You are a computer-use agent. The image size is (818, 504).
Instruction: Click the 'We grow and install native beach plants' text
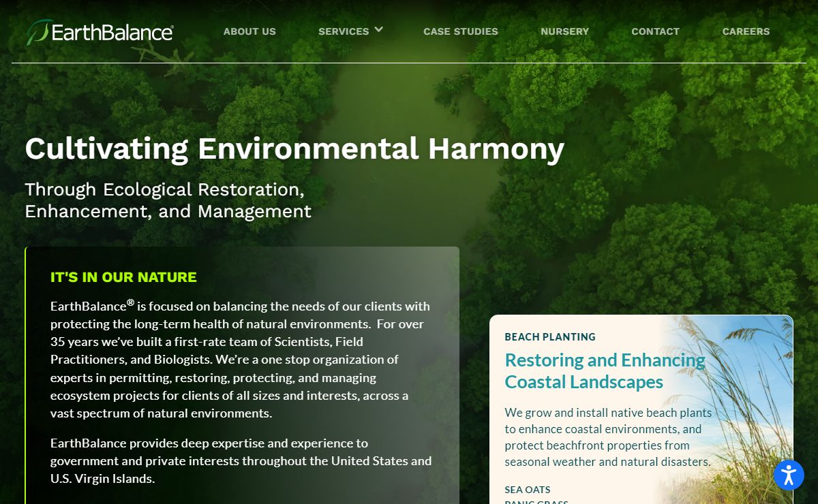point(608,437)
